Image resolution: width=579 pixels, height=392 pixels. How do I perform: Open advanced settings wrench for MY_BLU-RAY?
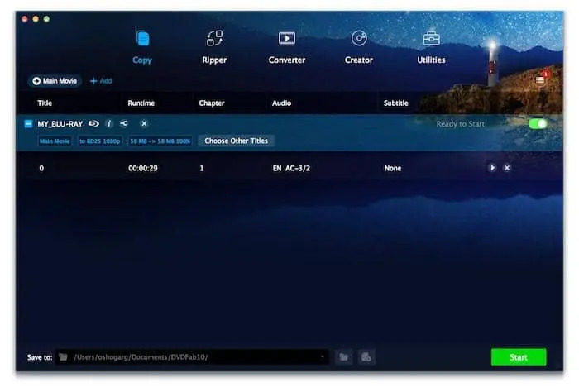(x=124, y=123)
